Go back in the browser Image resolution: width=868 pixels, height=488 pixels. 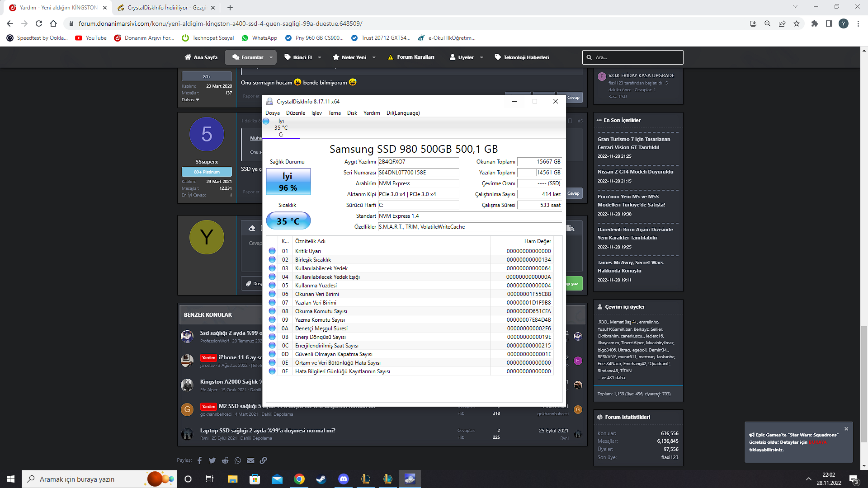pyautogui.click(x=10, y=23)
